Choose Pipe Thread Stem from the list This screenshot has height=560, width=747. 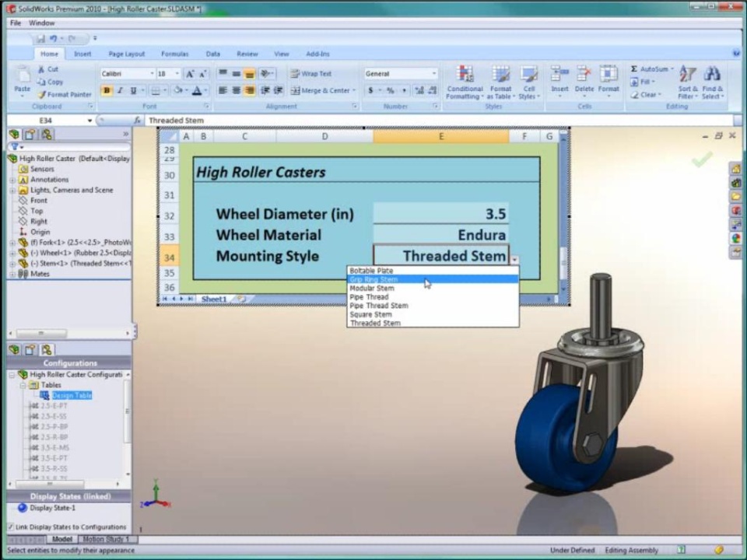(x=433, y=306)
